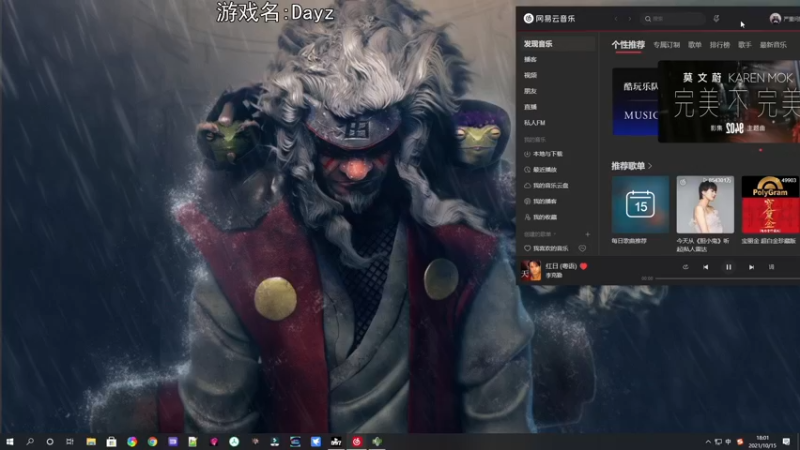Skip to the previous track
This screenshot has width=800, height=450.
(706, 267)
